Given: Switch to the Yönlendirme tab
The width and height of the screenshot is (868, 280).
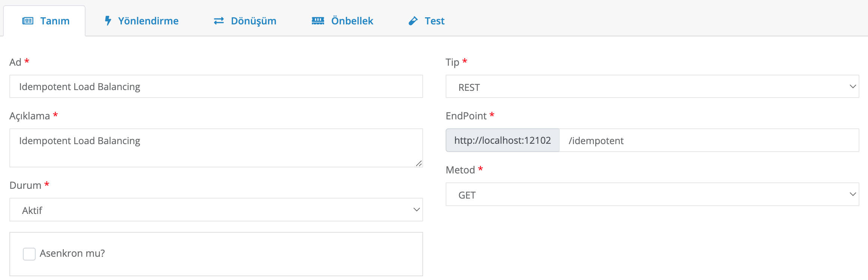Looking at the screenshot, I should tap(141, 21).
